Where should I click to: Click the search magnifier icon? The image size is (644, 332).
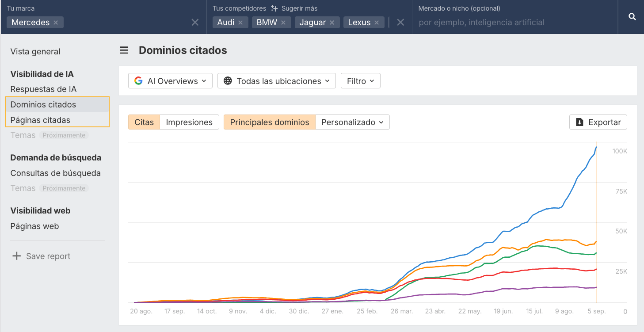tap(632, 17)
